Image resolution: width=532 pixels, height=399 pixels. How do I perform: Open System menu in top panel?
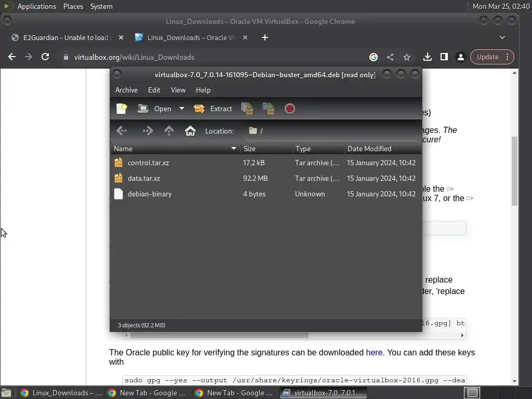point(101,6)
